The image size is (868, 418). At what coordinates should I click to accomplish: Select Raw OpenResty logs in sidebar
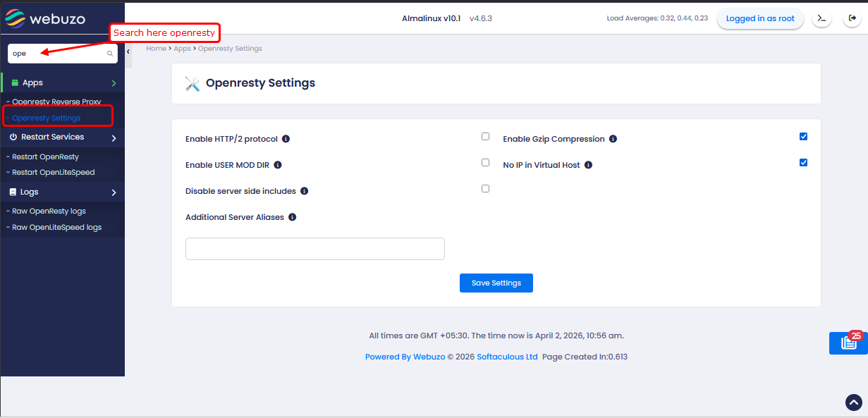click(49, 211)
